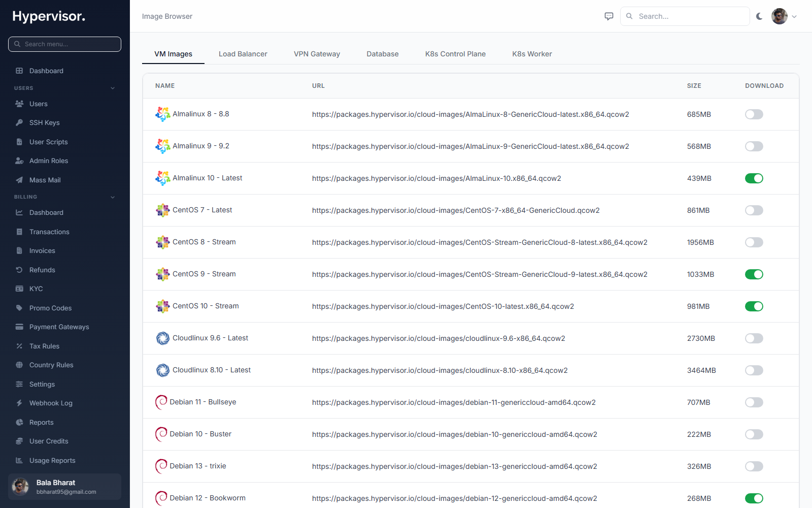Collapse the Users sidebar section chevron

(113, 88)
